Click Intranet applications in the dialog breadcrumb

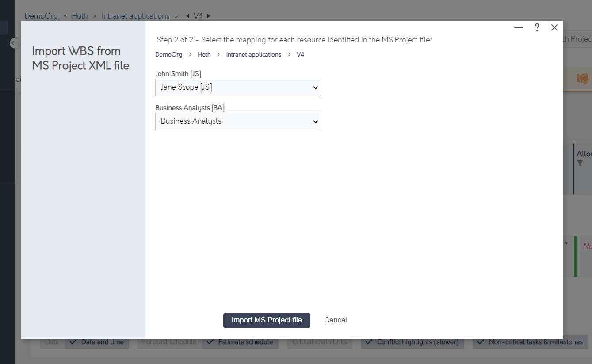coord(254,54)
